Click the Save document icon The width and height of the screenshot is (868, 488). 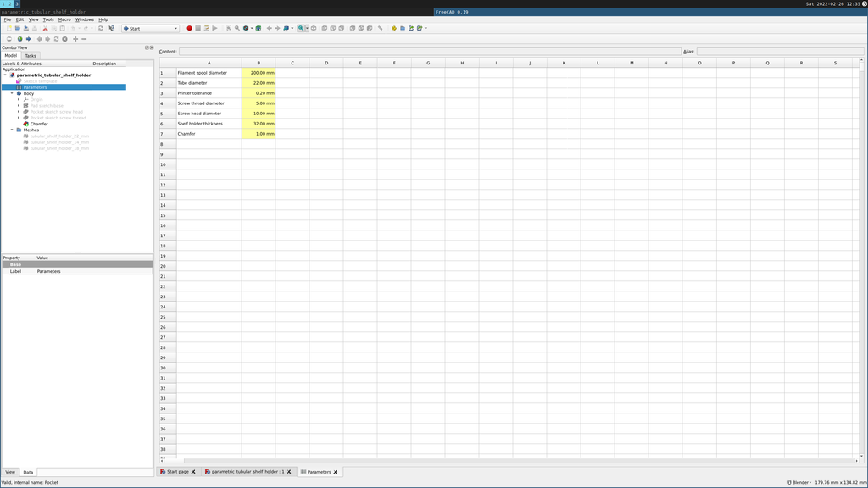point(26,28)
